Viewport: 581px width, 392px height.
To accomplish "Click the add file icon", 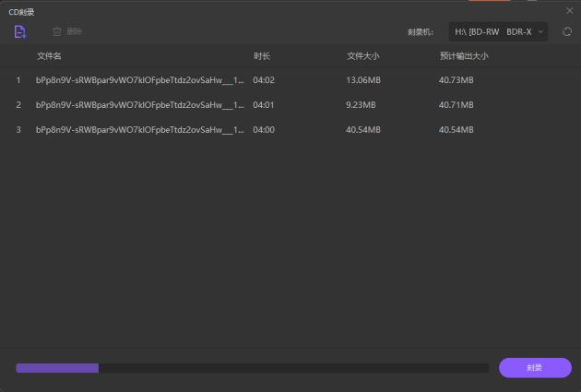I will (x=20, y=32).
